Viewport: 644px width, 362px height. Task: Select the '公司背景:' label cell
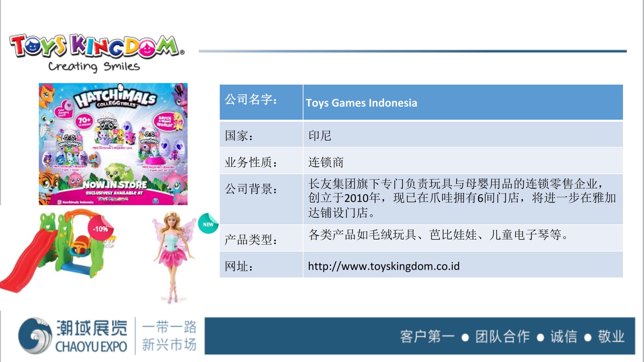pyautogui.click(x=261, y=199)
